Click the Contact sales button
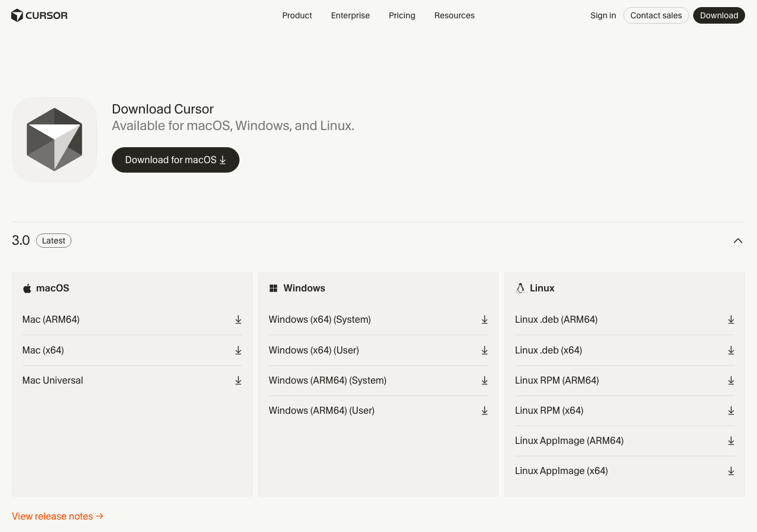The width and height of the screenshot is (757, 532). 656,15
